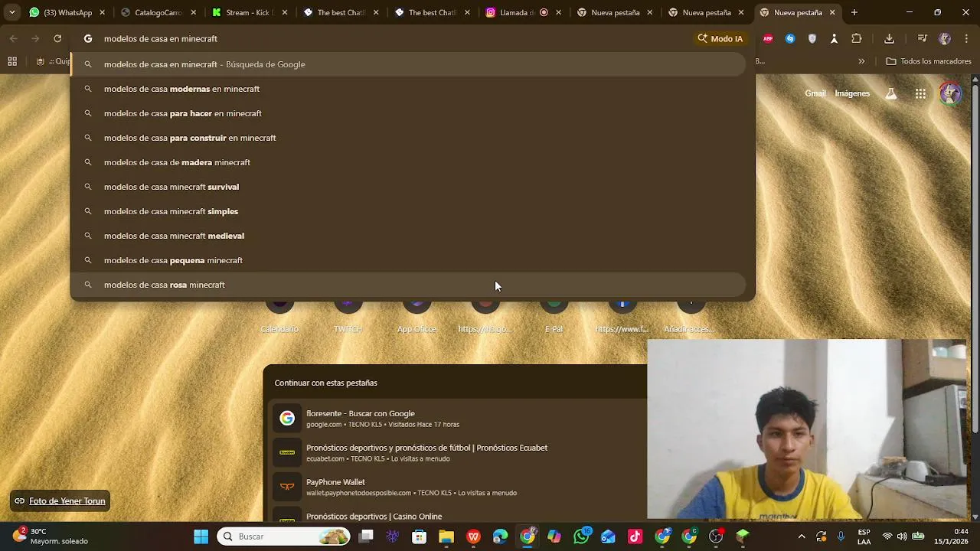Click the Adblock Plus extension icon
Screen dimensions: 980x551
coord(768,38)
